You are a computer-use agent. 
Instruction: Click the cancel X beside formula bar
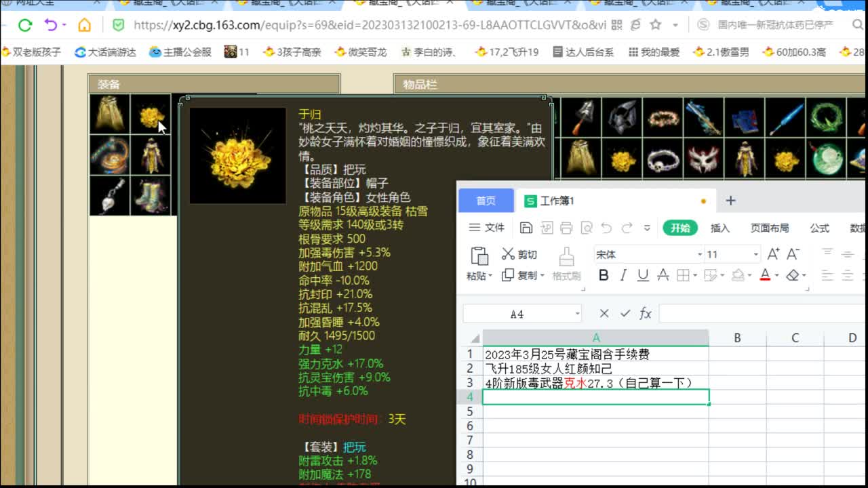pos(604,313)
